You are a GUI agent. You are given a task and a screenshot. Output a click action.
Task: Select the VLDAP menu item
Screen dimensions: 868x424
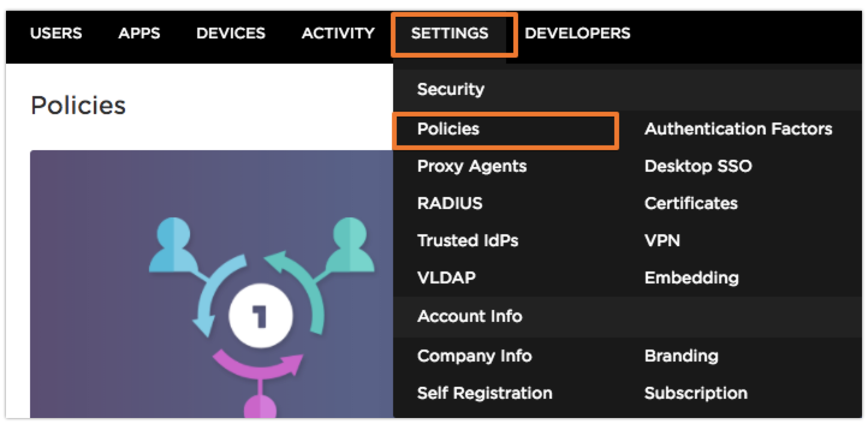[447, 278]
